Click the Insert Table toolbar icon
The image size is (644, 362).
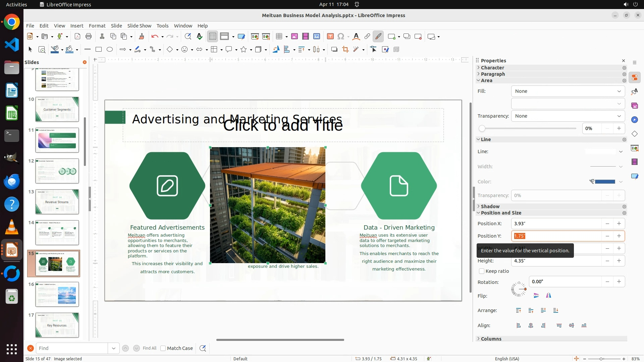[x=279, y=37]
